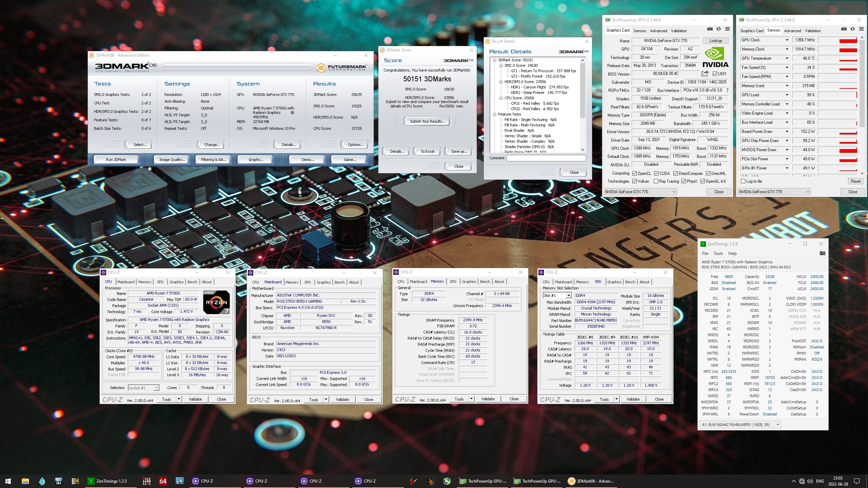Screen dimensions: 868x488
Task: Click the NVIDIA logo in GPU-Z
Action: [715, 58]
